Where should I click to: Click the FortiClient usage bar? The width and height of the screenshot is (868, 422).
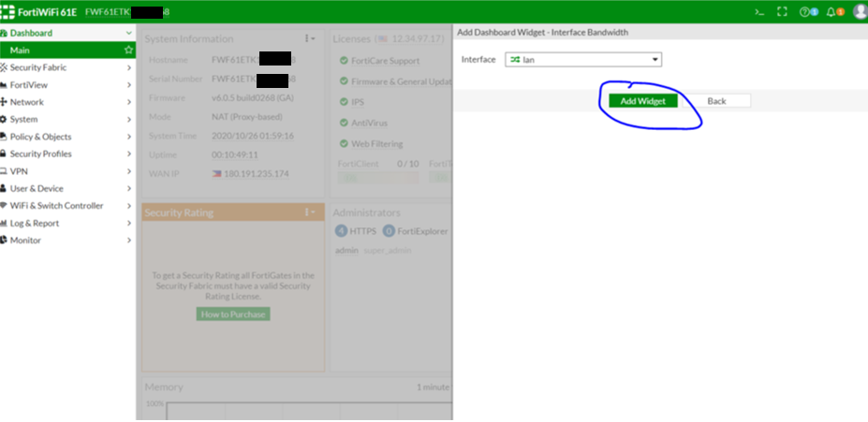tap(378, 178)
